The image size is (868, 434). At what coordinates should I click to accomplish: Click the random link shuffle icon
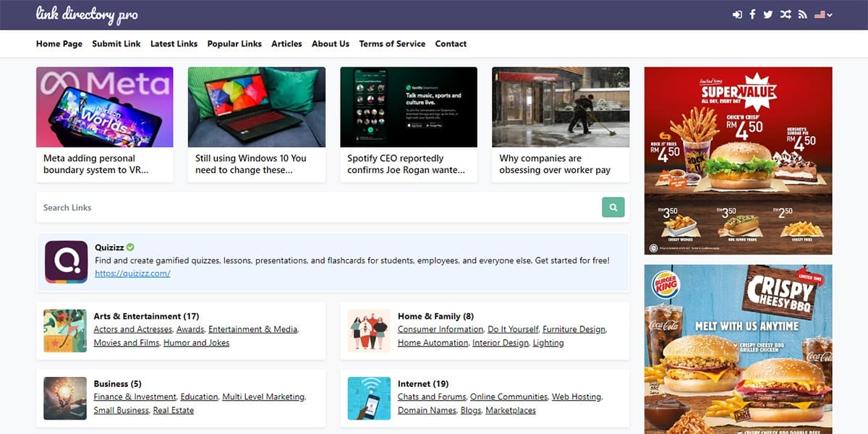tap(785, 14)
